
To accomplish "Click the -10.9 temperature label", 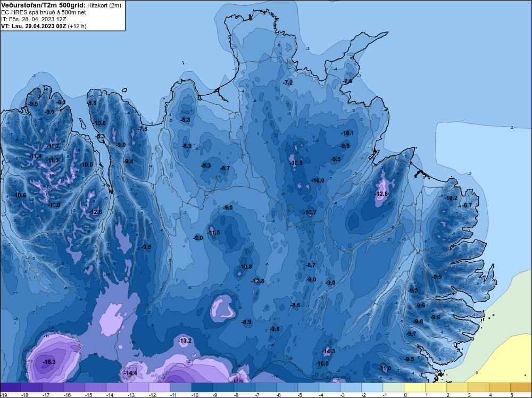I will tap(296, 163).
